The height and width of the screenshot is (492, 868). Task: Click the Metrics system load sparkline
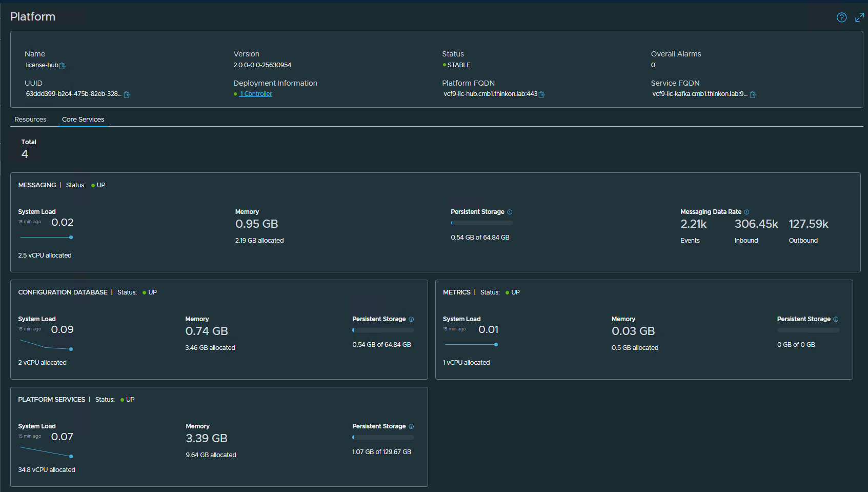point(471,344)
